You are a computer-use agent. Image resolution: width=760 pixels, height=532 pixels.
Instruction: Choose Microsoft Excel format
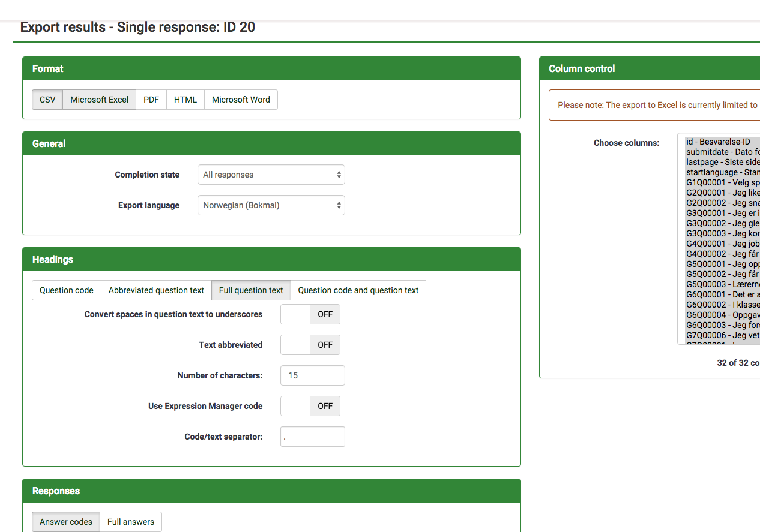coord(99,100)
